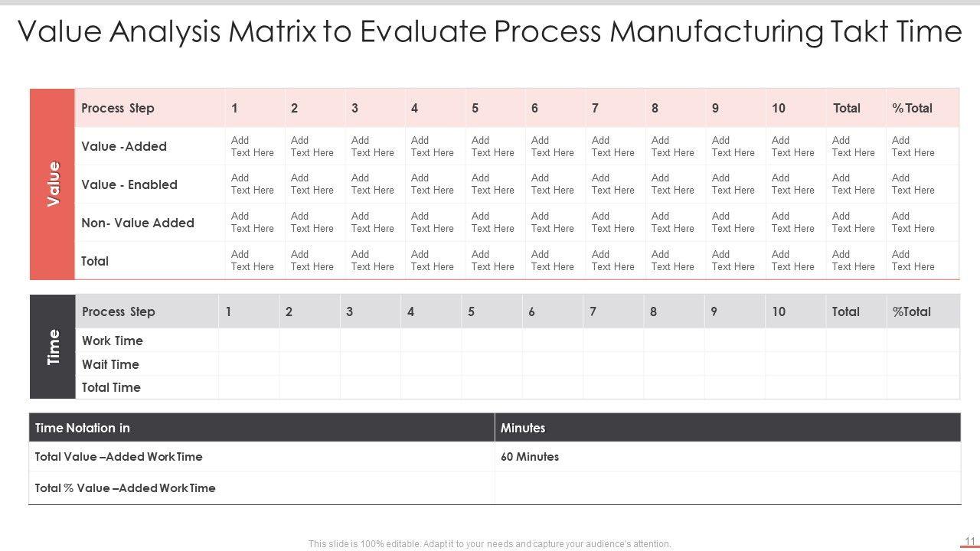
Task: Click the Value - Enabled row label
Action: pyautogui.click(x=129, y=184)
